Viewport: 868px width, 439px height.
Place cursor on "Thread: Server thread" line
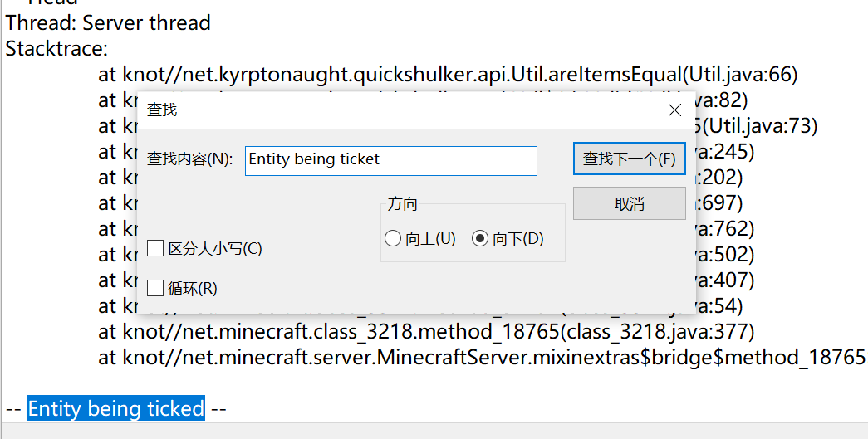(x=108, y=22)
